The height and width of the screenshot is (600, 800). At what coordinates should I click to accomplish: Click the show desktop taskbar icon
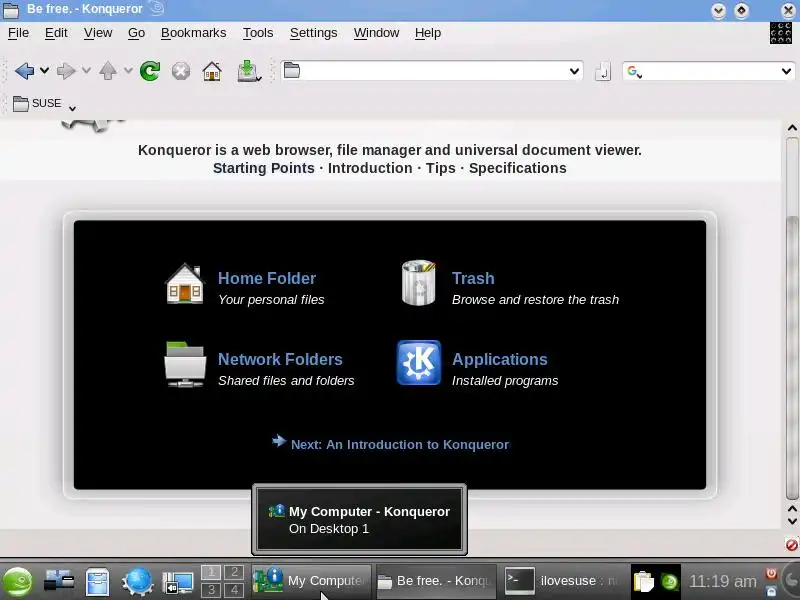[177, 582]
